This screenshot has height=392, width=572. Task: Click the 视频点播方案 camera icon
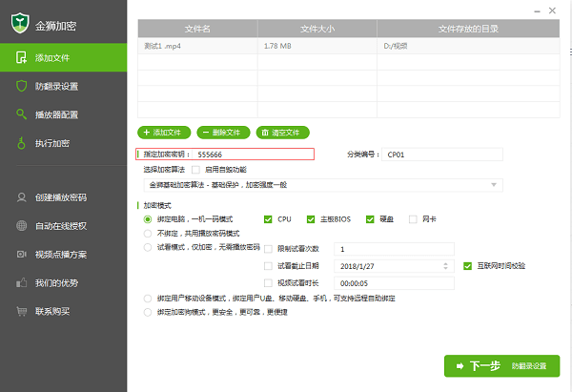22,254
